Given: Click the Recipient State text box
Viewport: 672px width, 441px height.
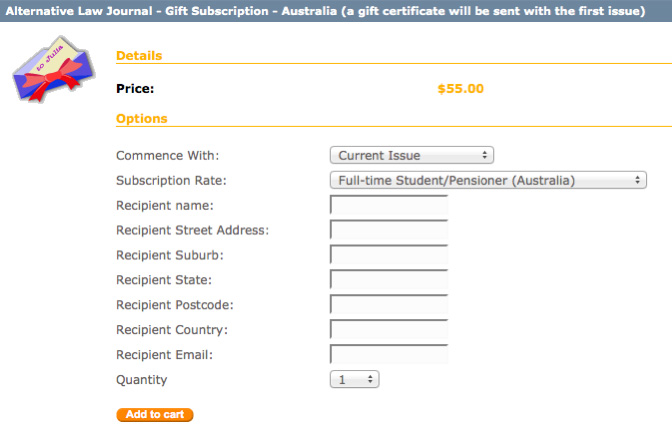Looking at the screenshot, I should [x=389, y=280].
